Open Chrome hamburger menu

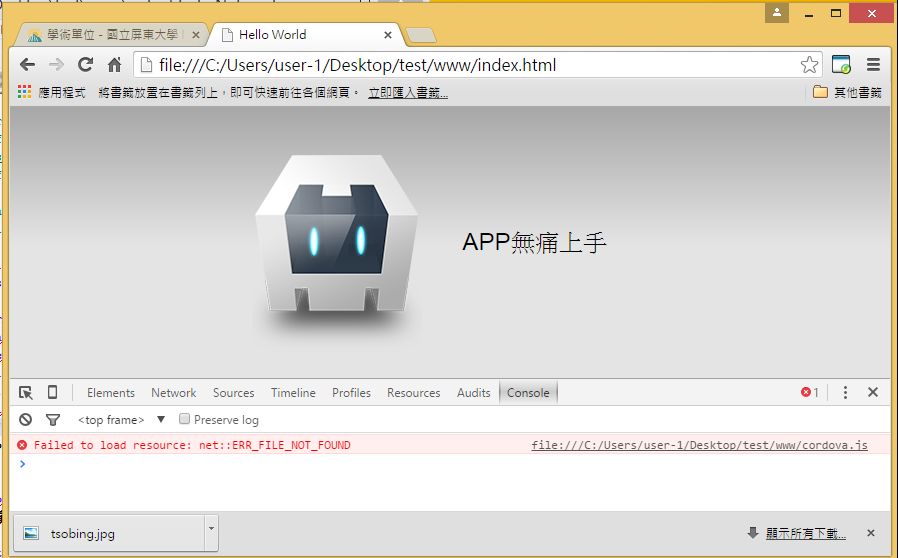pyautogui.click(x=873, y=65)
